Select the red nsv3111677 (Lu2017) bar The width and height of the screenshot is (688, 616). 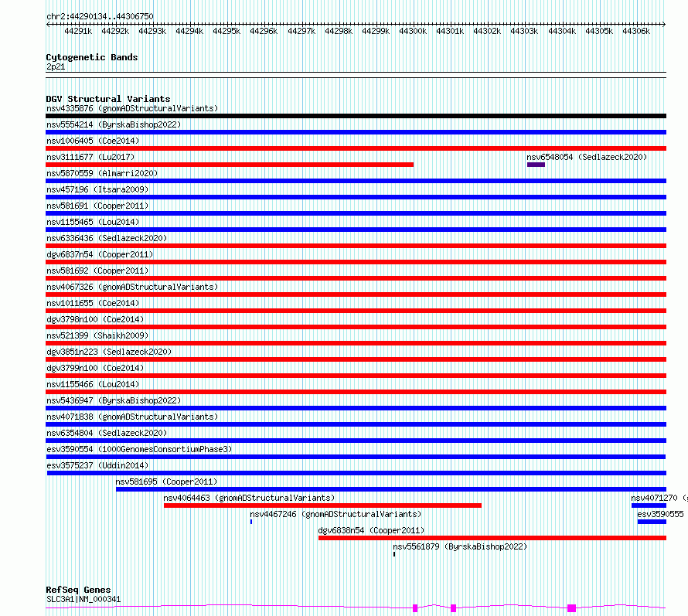(x=230, y=165)
